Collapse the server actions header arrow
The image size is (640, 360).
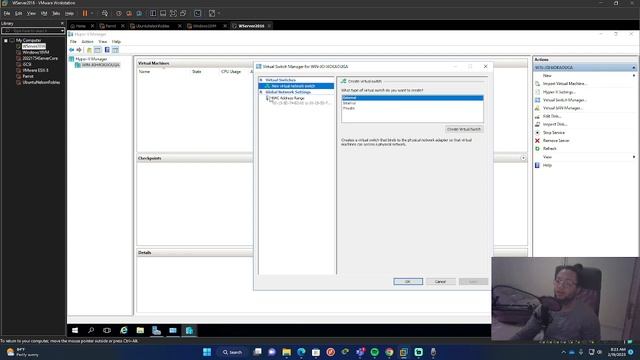(x=634, y=68)
